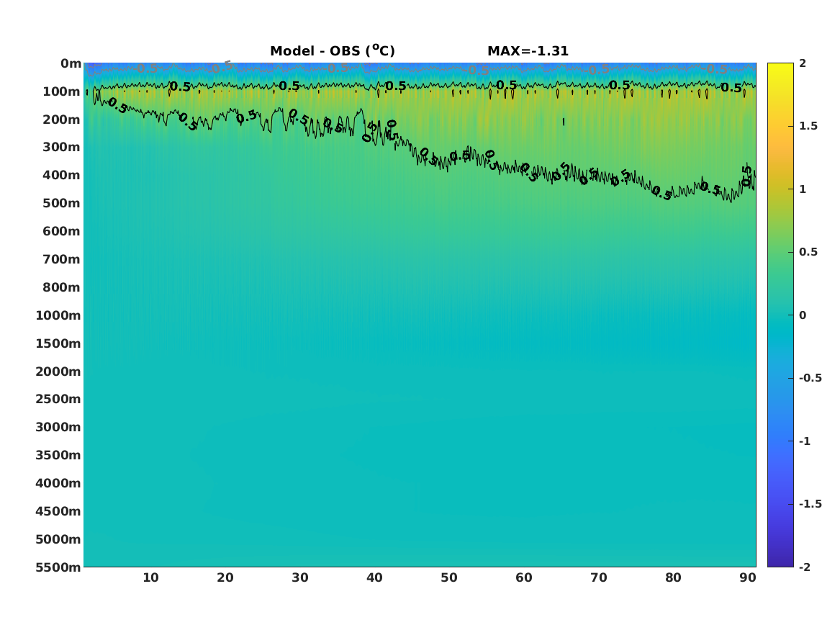Click the x-axis tick label '70'
The image size is (840, 630).
pos(599,577)
